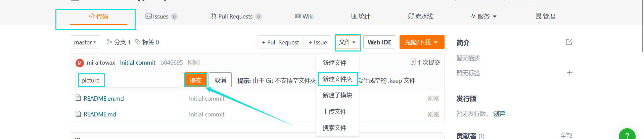644x139 pixels.
Task: Click the Pull Requests branch icon
Action: (x=214, y=16)
